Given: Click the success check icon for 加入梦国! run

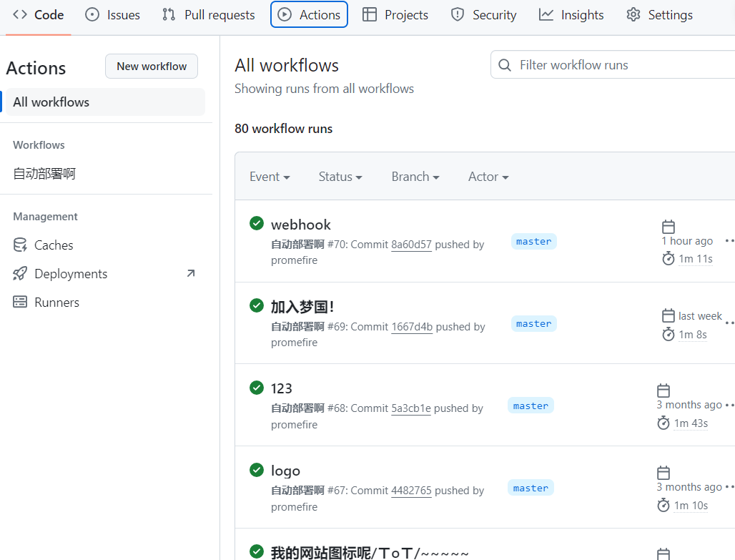Looking at the screenshot, I should pyautogui.click(x=257, y=305).
